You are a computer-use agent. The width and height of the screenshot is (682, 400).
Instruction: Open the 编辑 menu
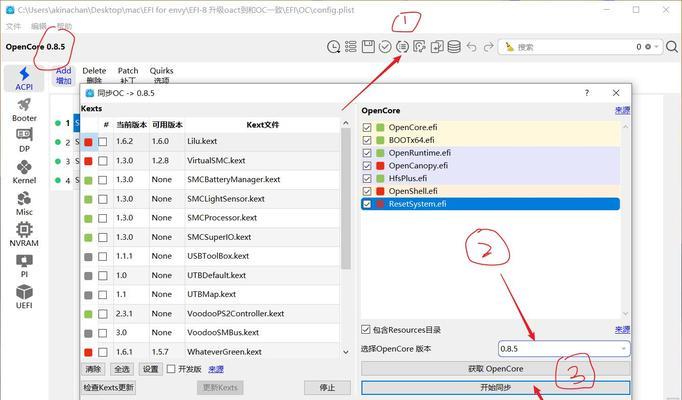[39, 27]
